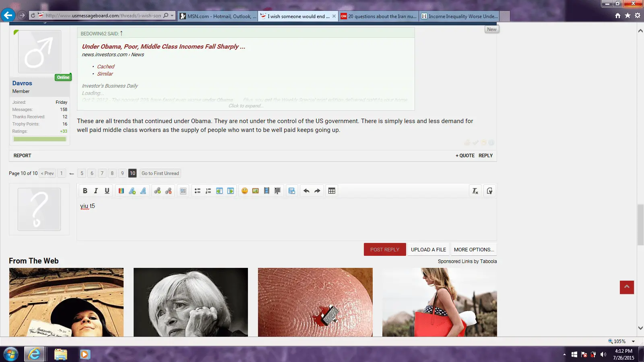
Task: Open the insert quote/code tool
Action: [x=277, y=191]
